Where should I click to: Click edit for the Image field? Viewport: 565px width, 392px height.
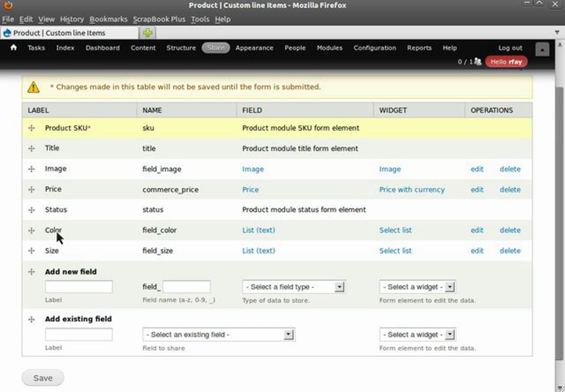tap(477, 169)
